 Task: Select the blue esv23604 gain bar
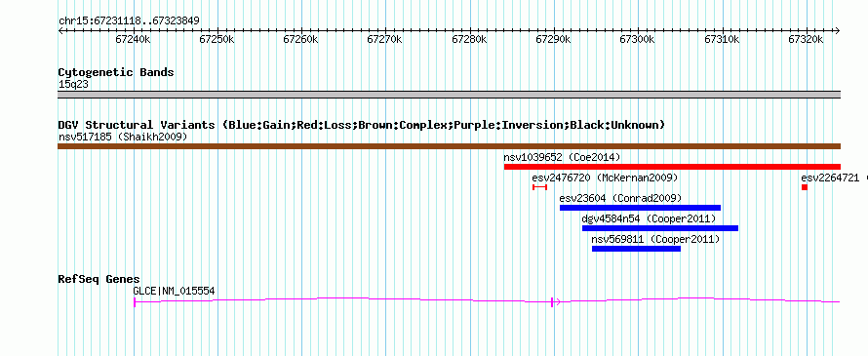[x=640, y=208]
